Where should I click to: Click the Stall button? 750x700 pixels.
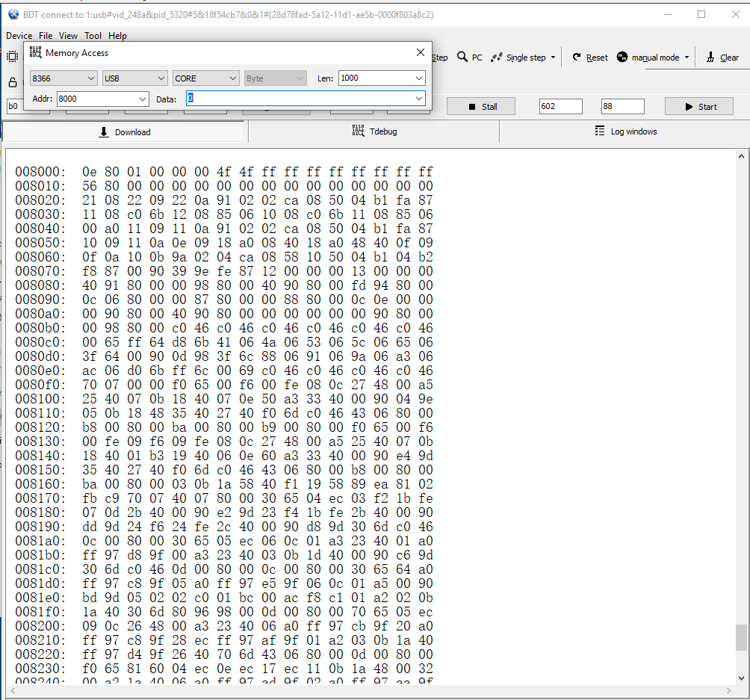point(481,106)
